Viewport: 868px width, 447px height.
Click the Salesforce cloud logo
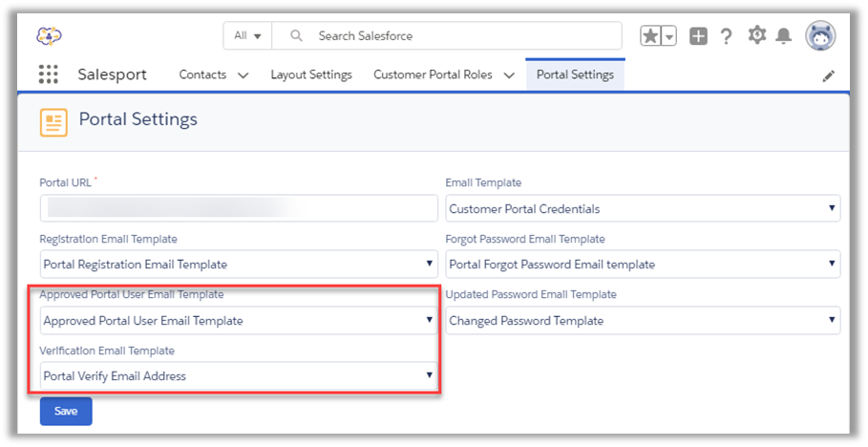(x=49, y=35)
